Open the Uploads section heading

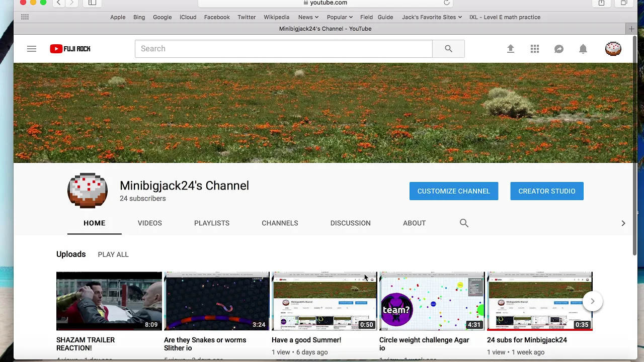71,254
